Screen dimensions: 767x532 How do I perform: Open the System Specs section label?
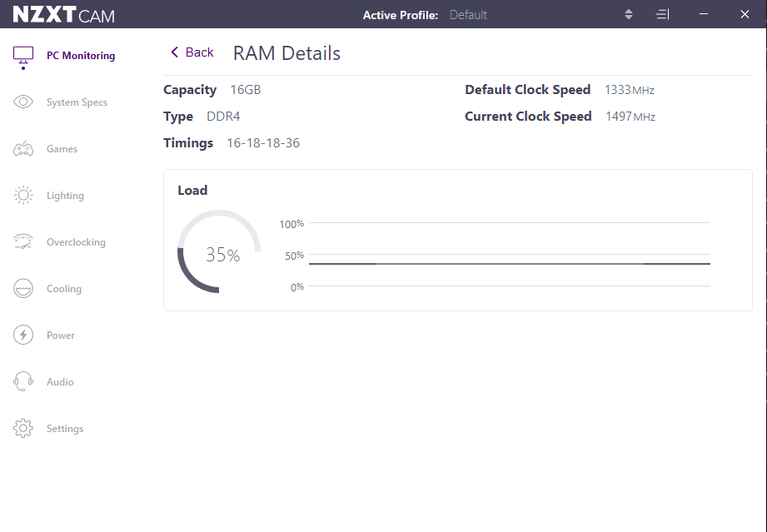pos(77,102)
